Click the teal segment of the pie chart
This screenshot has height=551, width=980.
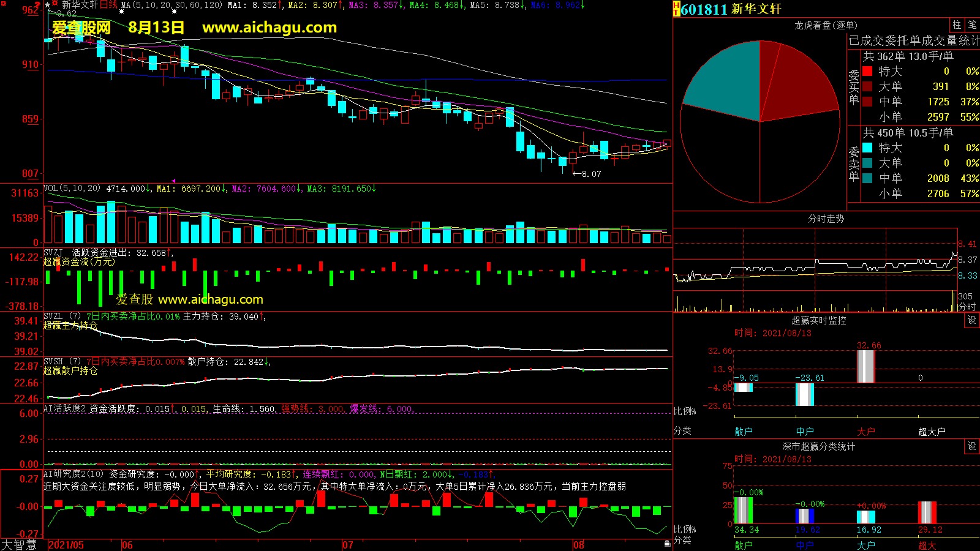(726, 83)
